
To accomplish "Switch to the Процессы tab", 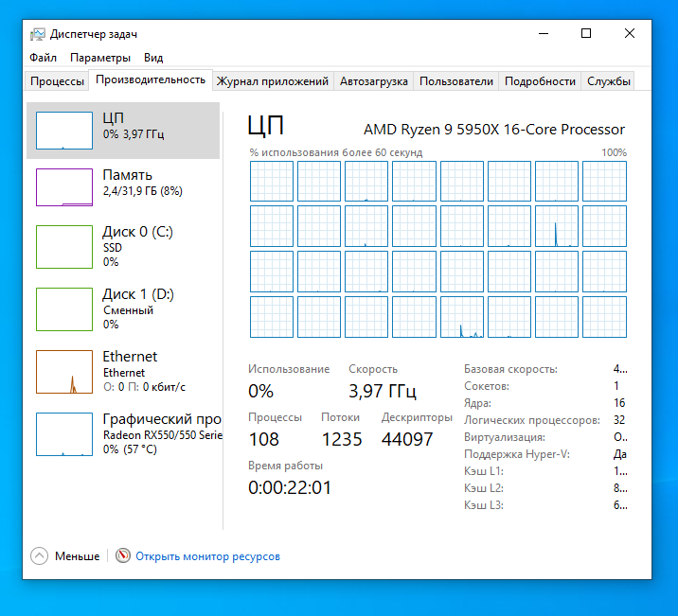I will (x=57, y=81).
